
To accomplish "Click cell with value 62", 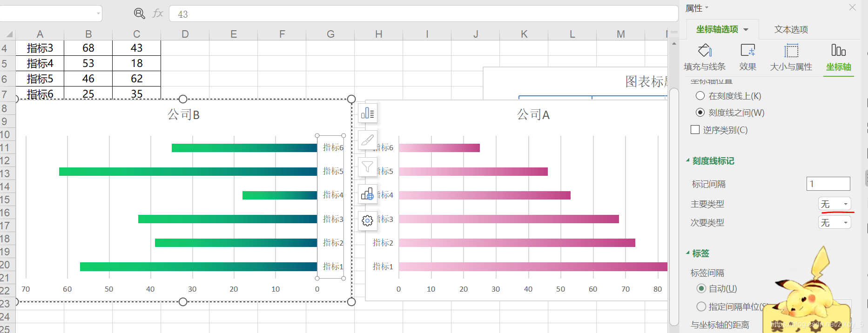I will pos(137,79).
